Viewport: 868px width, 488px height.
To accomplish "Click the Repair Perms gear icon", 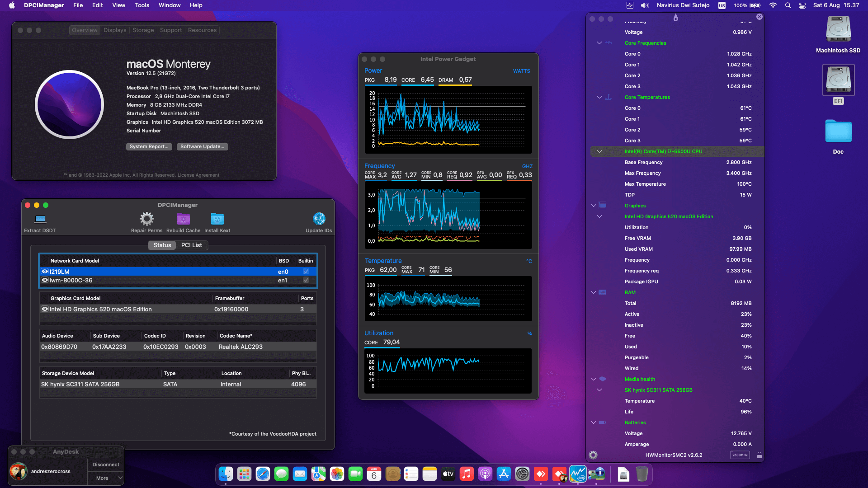I will (x=146, y=219).
